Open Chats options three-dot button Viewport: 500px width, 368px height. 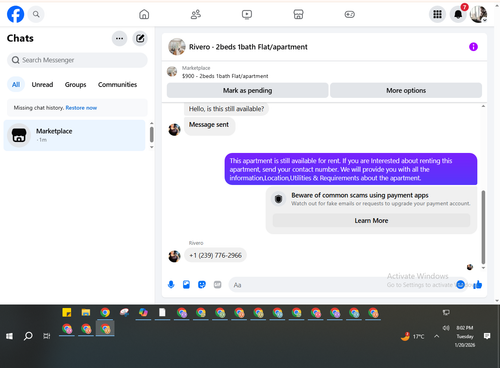click(119, 38)
